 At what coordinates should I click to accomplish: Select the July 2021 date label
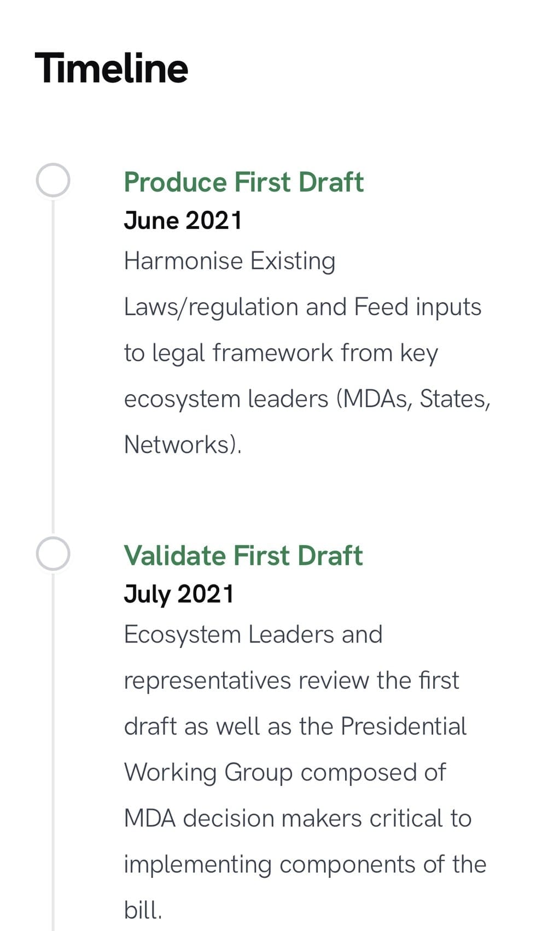tap(179, 594)
